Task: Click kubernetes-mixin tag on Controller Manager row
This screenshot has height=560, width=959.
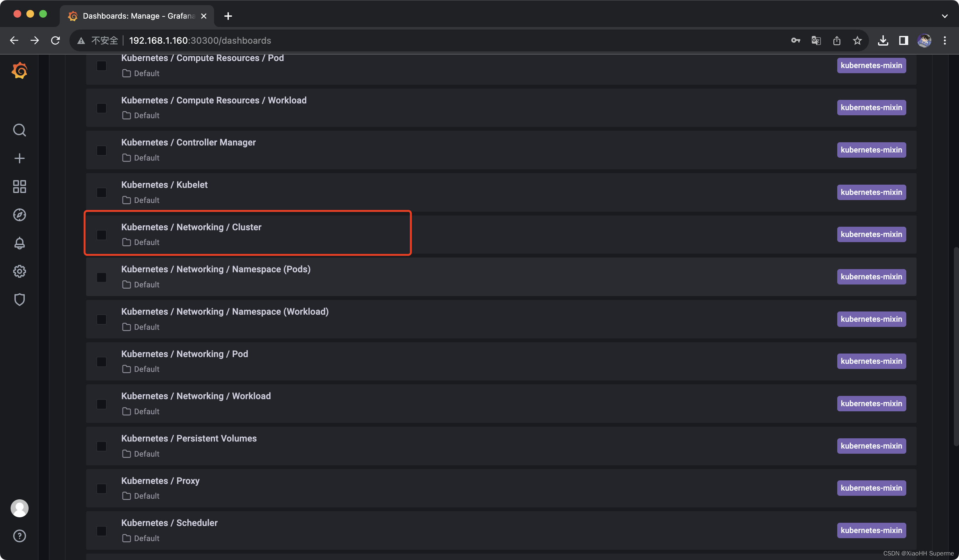Action: (871, 150)
